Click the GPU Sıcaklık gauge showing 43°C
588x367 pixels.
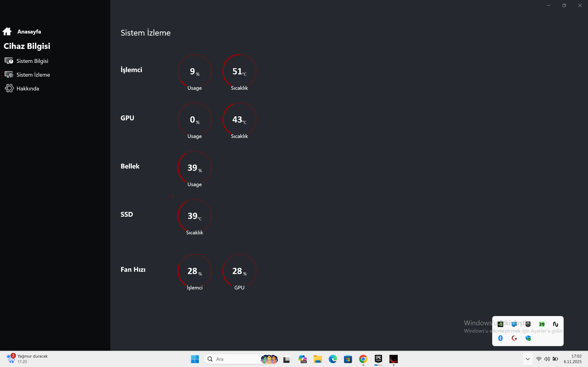click(x=239, y=121)
